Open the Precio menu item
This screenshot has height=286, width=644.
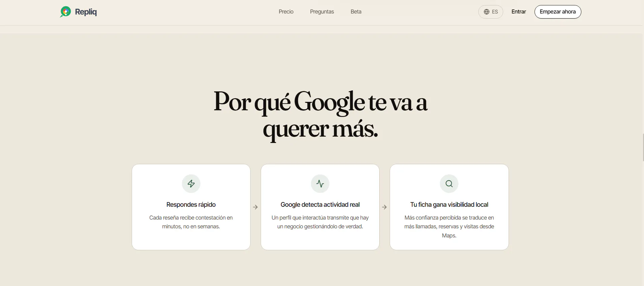tap(286, 11)
